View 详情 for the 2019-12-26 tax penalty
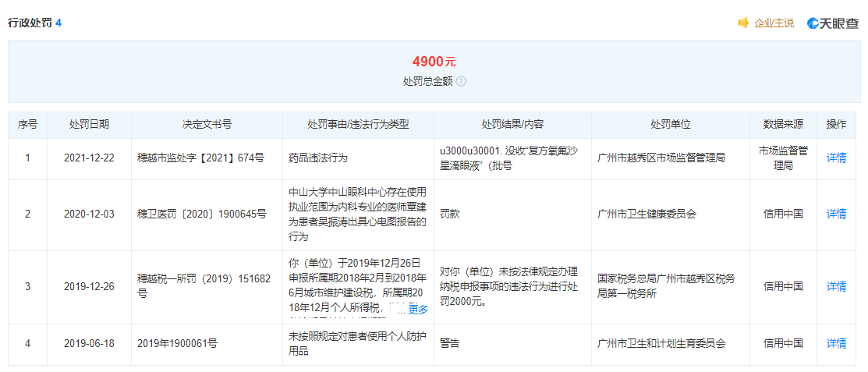The image size is (868, 372). (836, 286)
